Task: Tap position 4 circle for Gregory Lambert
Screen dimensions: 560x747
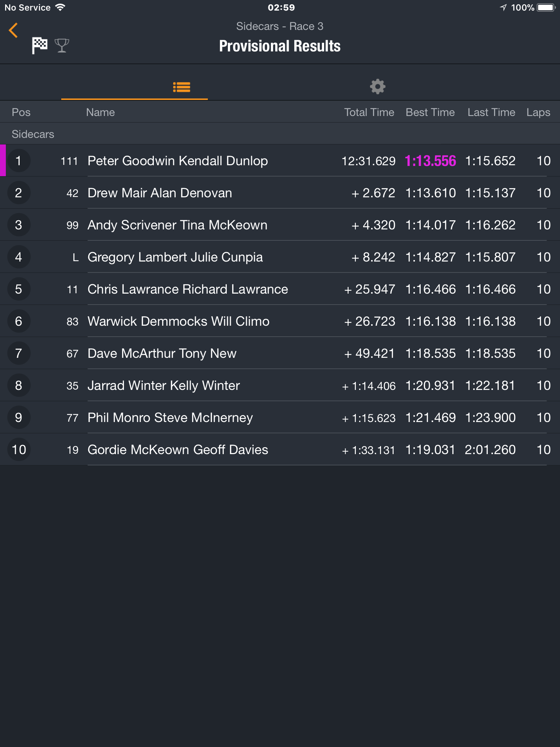Action: (19, 257)
